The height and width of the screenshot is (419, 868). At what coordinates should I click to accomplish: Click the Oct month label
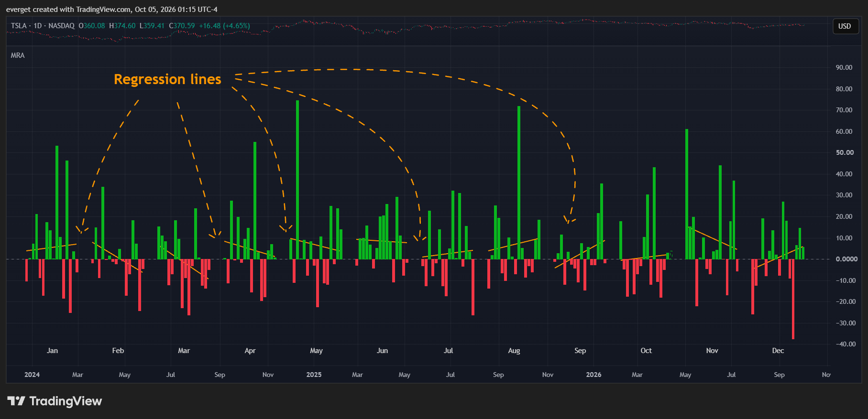click(x=646, y=351)
